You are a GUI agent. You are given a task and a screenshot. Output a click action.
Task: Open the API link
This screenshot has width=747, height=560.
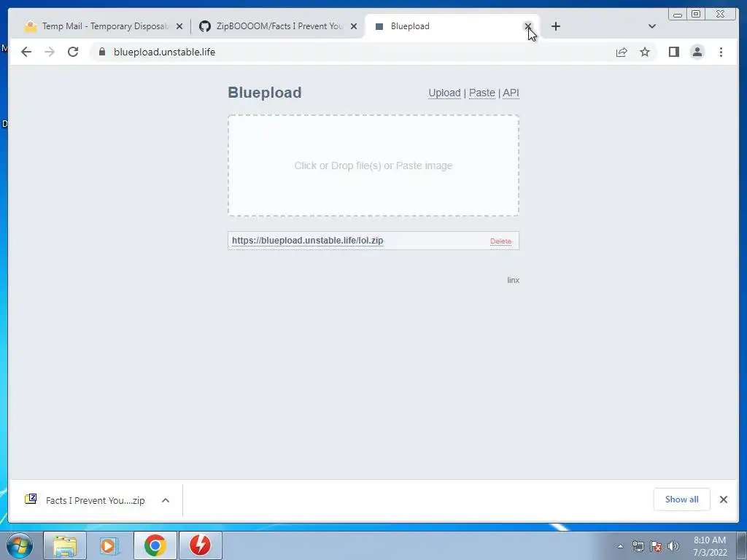click(x=511, y=93)
